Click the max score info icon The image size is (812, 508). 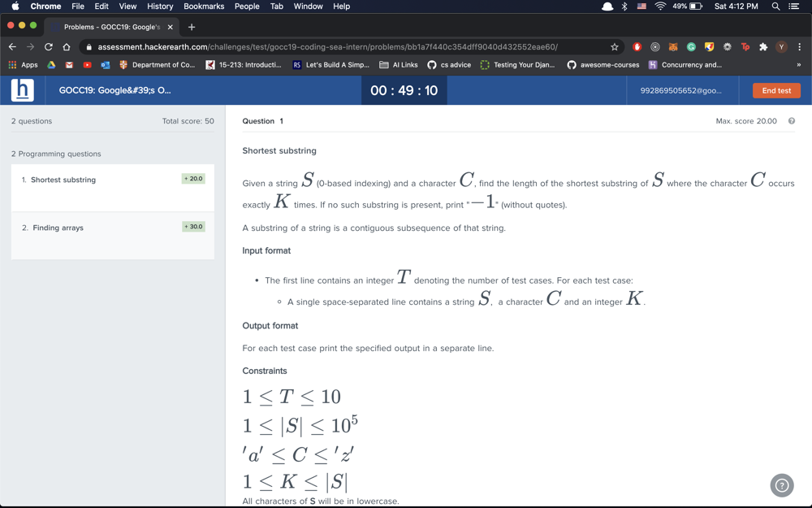pos(791,121)
